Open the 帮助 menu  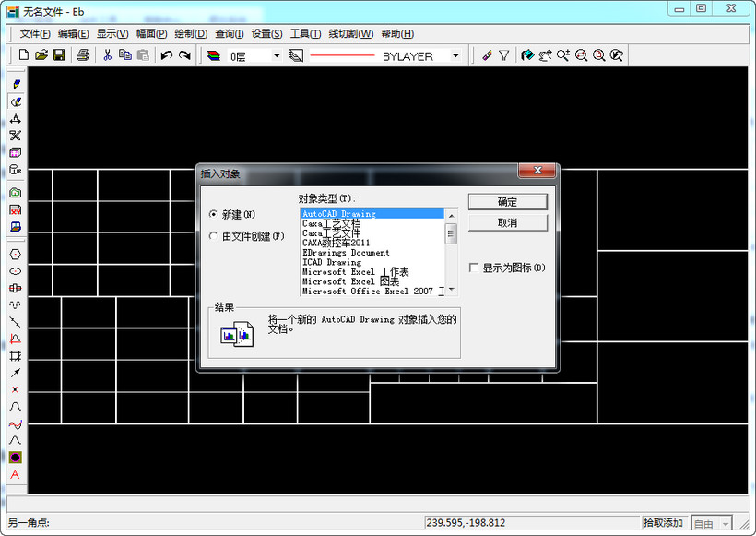pos(397,34)
